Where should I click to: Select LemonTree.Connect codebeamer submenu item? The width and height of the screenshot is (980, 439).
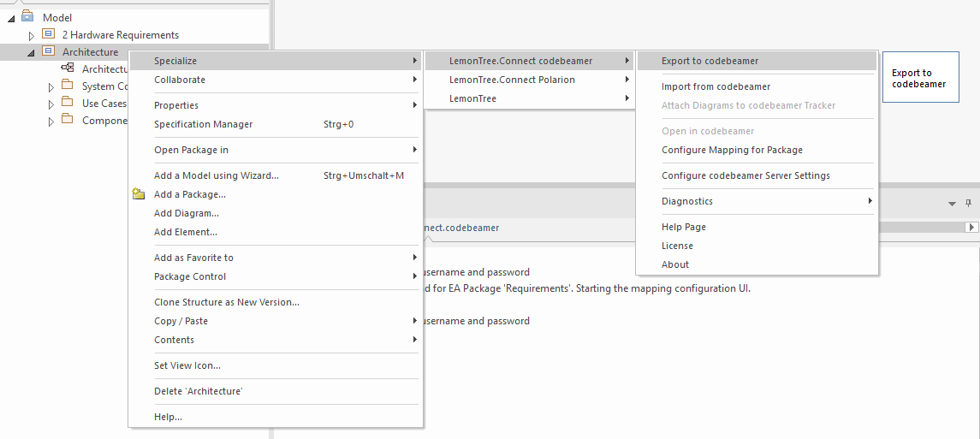(529, 61)
